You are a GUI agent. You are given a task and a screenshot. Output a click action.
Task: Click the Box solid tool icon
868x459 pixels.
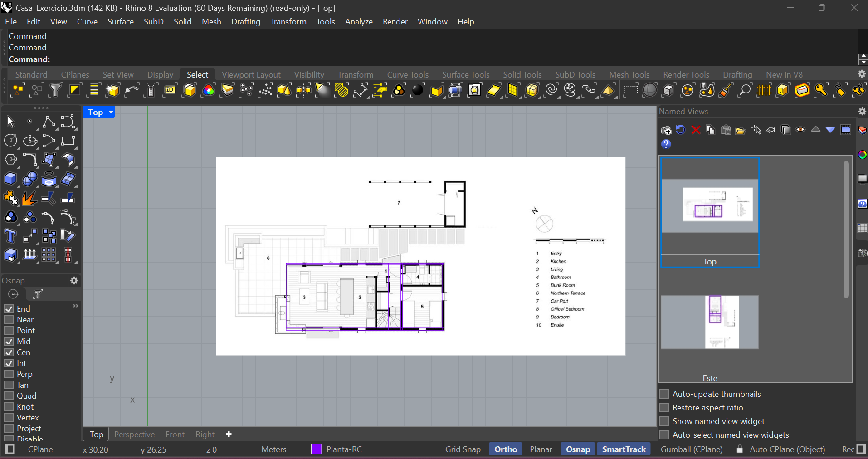10,179
